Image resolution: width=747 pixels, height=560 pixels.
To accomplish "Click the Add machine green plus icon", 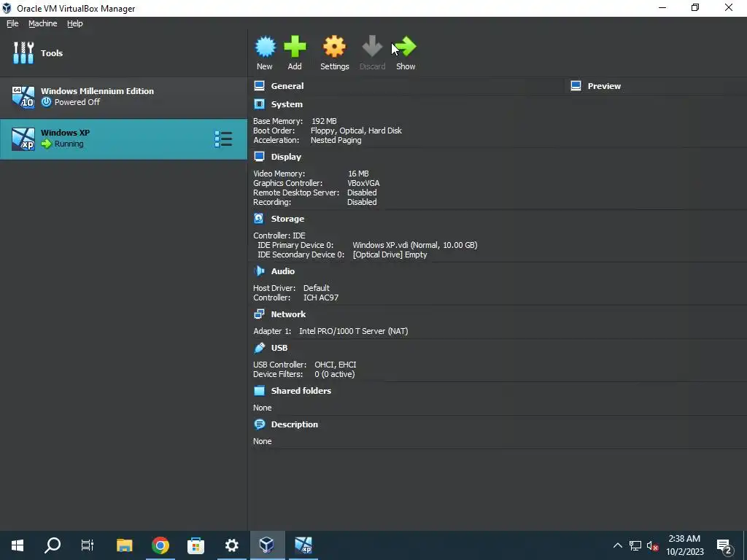I will point(295,47).
